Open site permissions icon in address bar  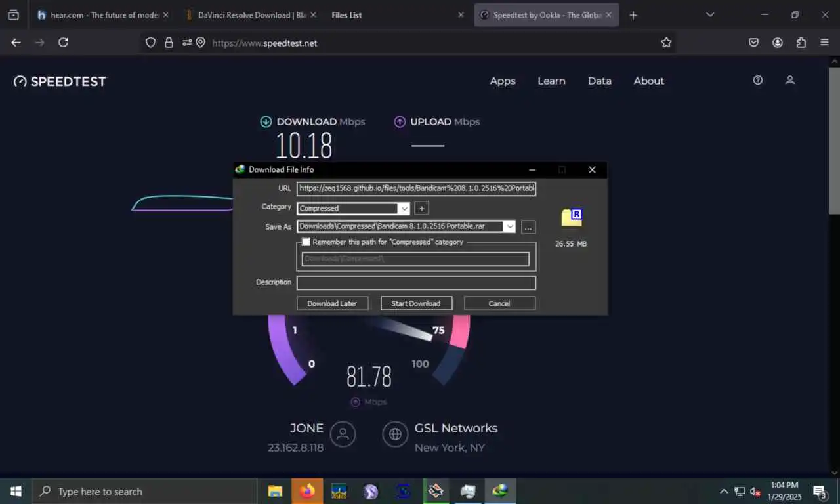pyautogui.click(x=187, y=43)
